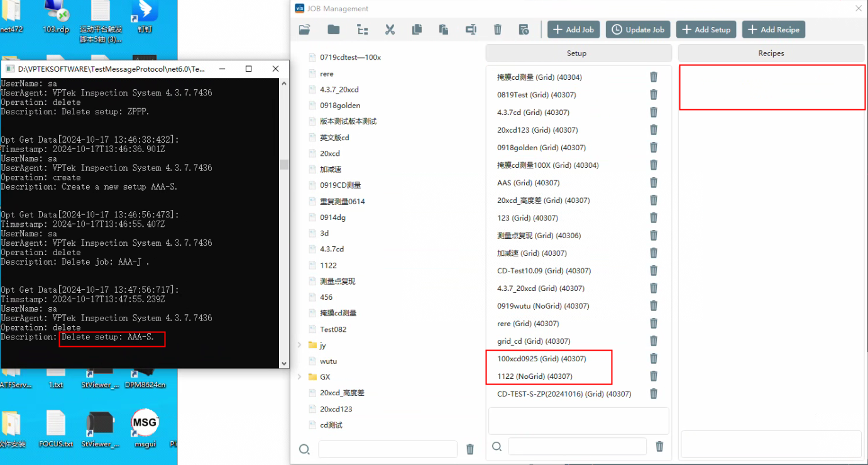Select the Recipes column header

[771, 53]
